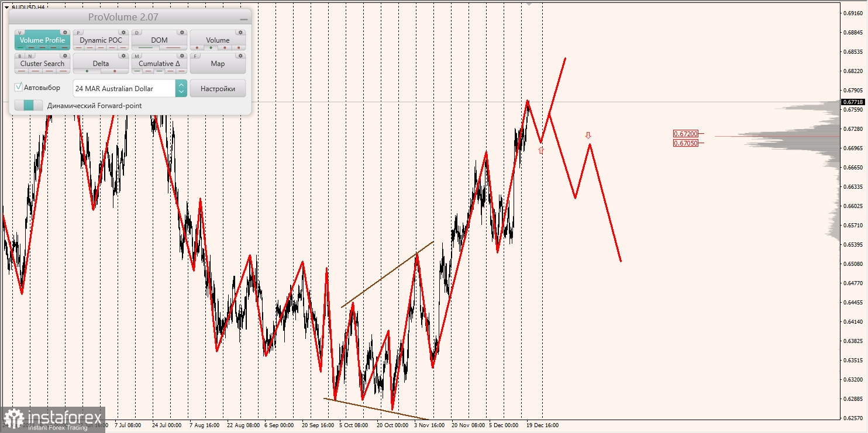Screen dimensions: 868x433
Task: Click the 22 Aug 08:00 time axis label
Action: (243, 425)
